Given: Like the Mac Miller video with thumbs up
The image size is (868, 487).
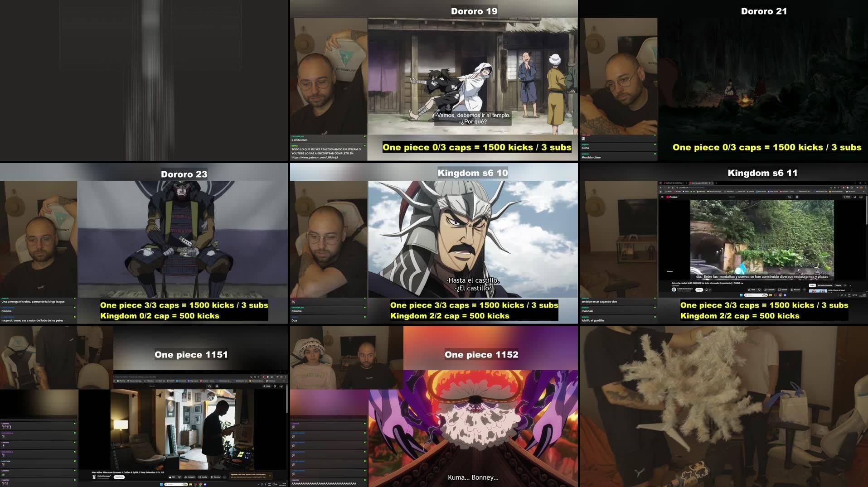Looking at the screenshot, I should click(171, 477).
